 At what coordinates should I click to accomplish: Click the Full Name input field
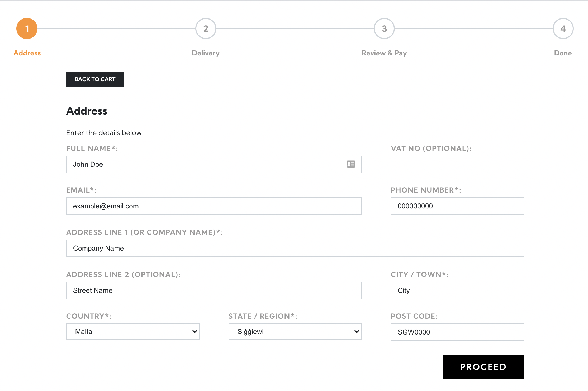coord(214,164)
